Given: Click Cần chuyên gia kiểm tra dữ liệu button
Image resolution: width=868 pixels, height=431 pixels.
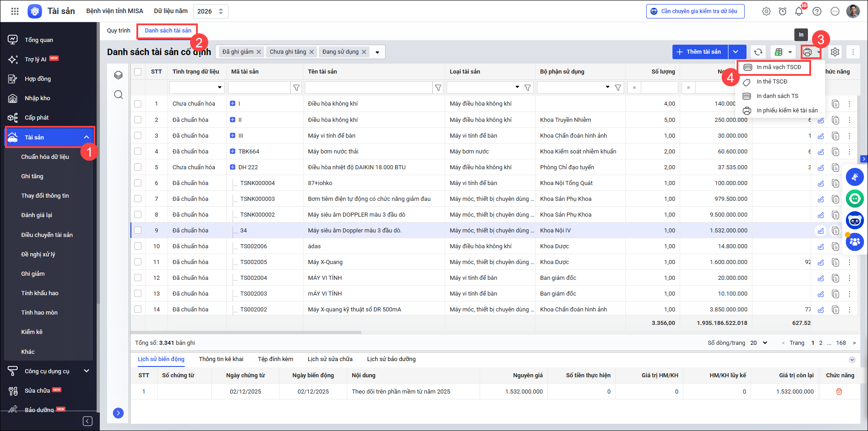Looking at the screenshot, I should coord(695,11).
